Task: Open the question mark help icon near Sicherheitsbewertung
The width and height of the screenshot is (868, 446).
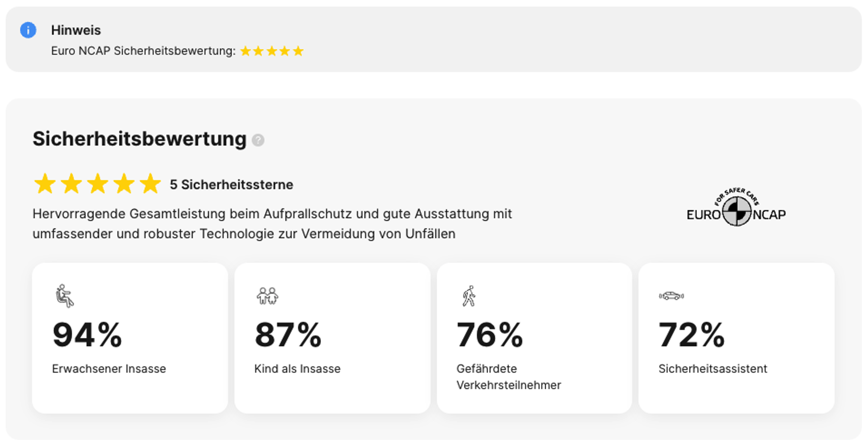Action: pyautogui.click(x=258, y=140)
